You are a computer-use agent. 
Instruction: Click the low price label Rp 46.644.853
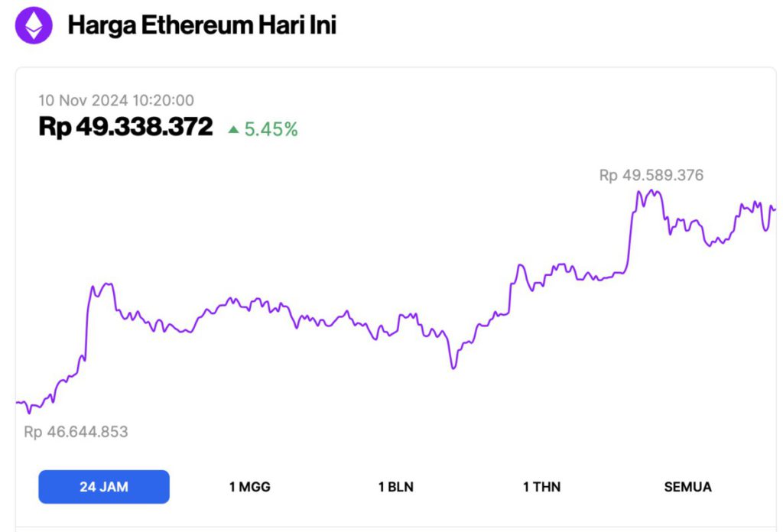tap(76, 432)
